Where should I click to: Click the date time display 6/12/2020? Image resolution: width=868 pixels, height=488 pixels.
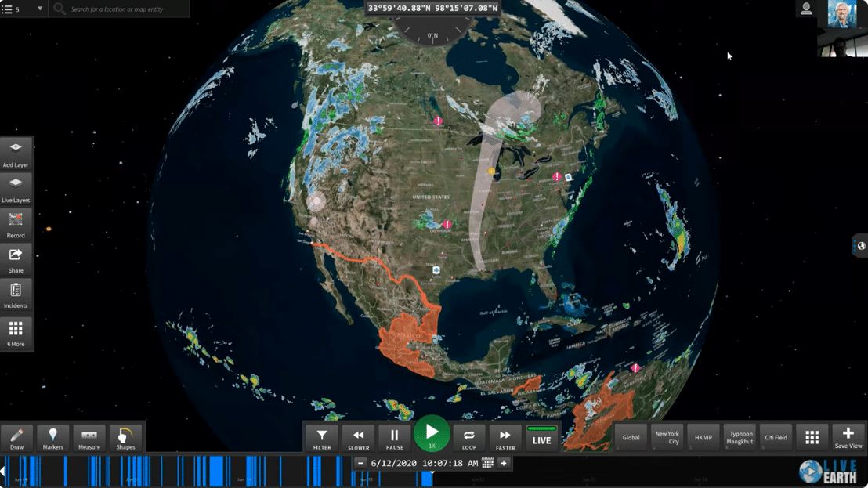point(424,463)
